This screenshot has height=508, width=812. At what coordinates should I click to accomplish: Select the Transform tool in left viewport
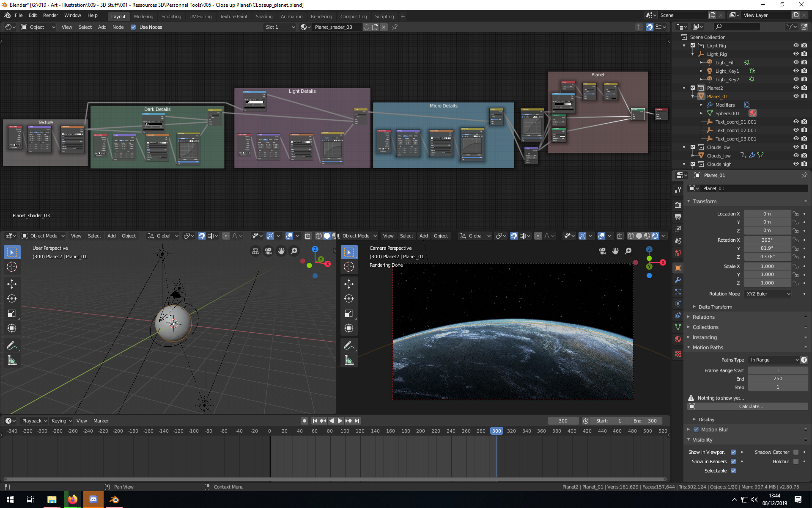coord(12,328)
